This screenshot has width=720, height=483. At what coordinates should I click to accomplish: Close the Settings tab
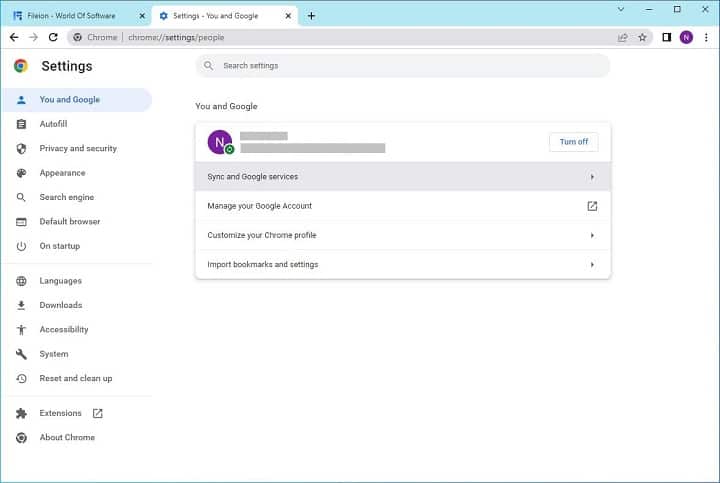[x=288, y=16]
